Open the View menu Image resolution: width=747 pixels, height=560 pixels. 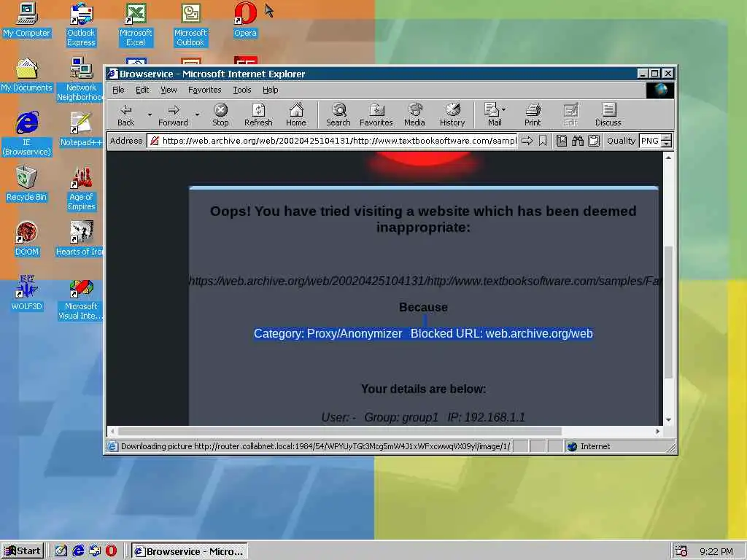[x=169, y=90]
